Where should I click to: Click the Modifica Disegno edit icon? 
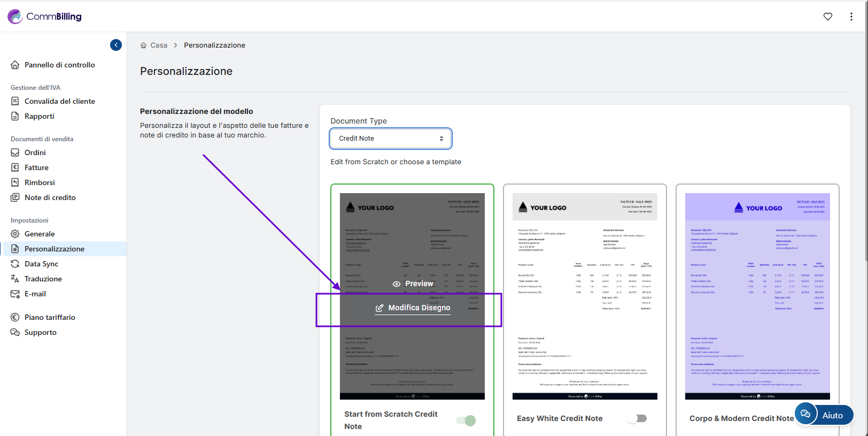click(x=379, y=308)
